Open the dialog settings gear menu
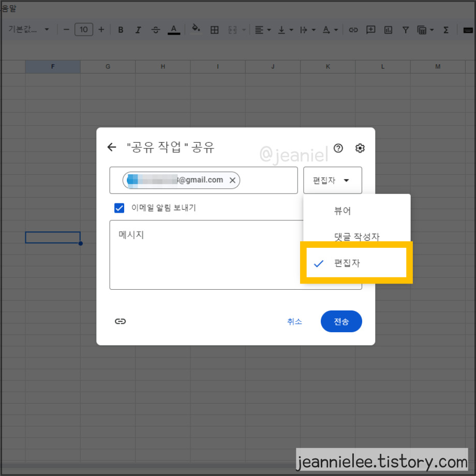Image resolution: width=476 pixels, height=476 pixels. [x=360, y=148]
